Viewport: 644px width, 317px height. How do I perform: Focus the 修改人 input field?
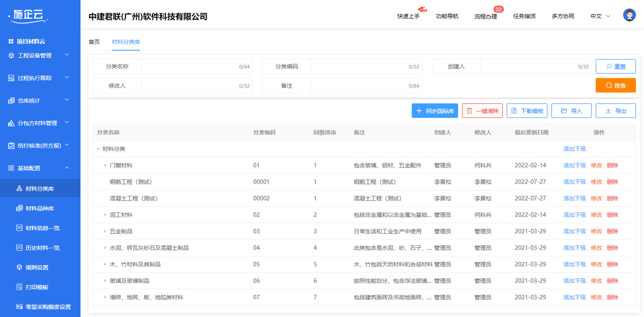pos(196,85)
